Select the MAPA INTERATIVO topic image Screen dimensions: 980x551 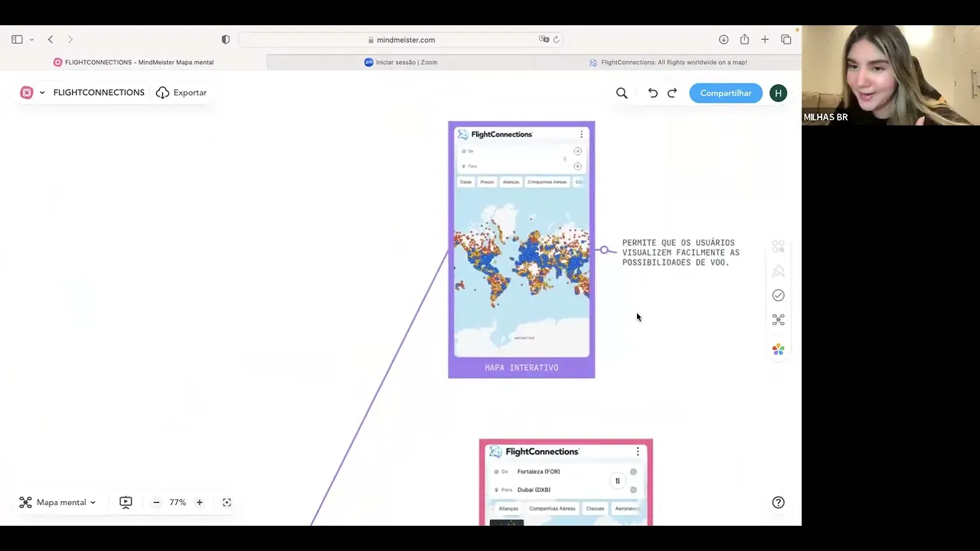coord(521,241)
